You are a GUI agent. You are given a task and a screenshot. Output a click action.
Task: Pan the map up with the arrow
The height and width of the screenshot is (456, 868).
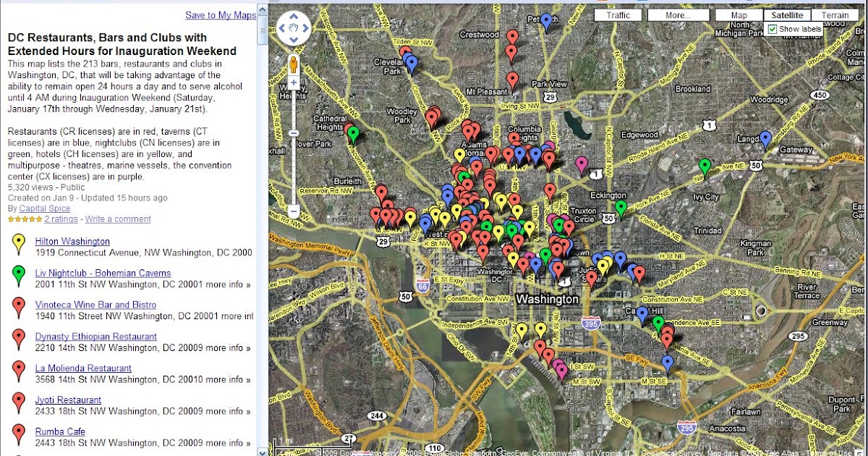click(x=294, y=17)
